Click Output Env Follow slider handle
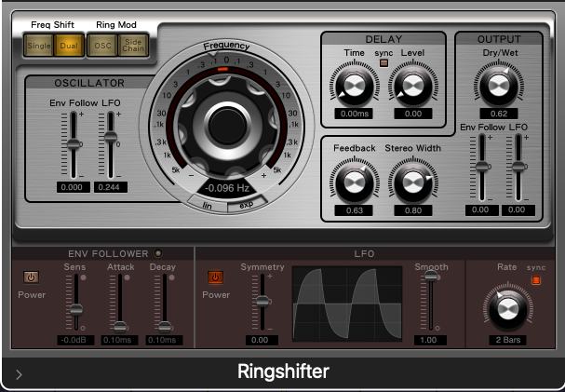This screenshot has width=565, height=392. [x=482, y=167]
